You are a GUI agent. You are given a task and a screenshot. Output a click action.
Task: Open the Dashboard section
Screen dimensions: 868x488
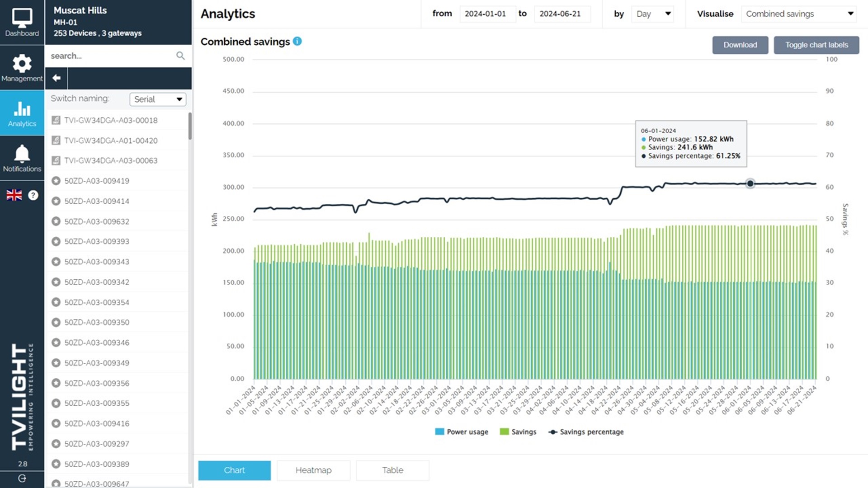pyautogui.click(x=22, y=23)
